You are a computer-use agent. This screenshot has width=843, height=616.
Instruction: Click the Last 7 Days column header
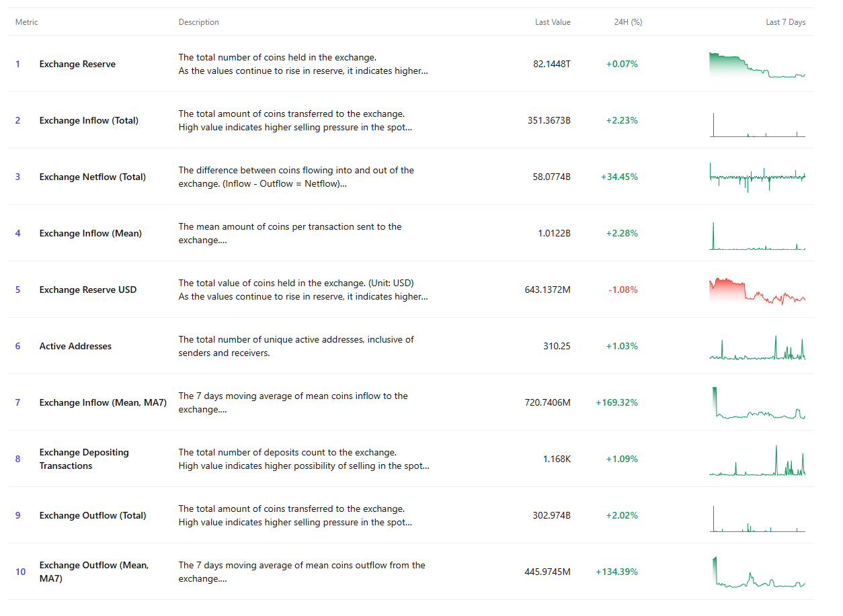coord(785,21)
